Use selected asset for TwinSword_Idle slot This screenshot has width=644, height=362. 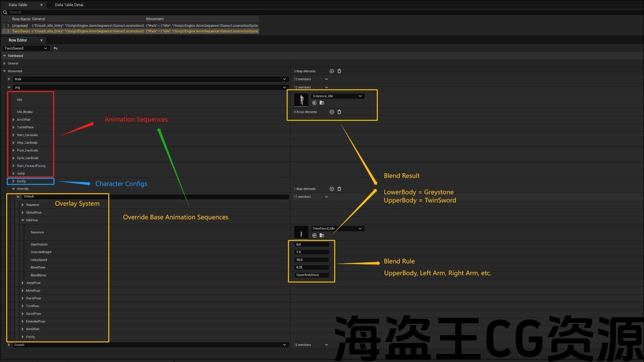pyautogui.click(x=314, y=235)
